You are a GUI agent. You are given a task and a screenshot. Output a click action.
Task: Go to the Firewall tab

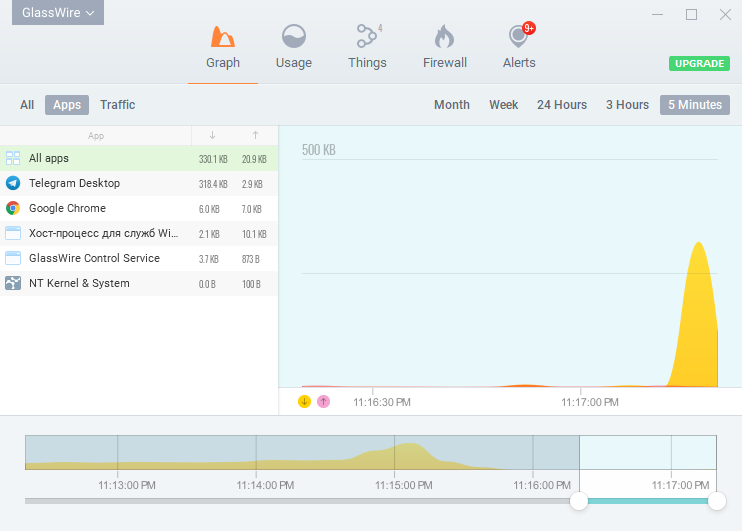tap(445, 48)
